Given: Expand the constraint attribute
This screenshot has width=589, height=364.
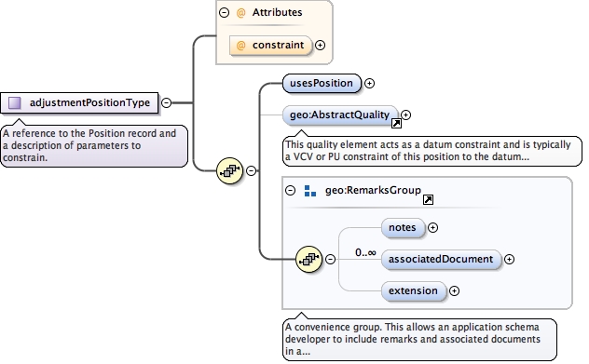Looking at the screenshot, I should click(x=320, y=45).
